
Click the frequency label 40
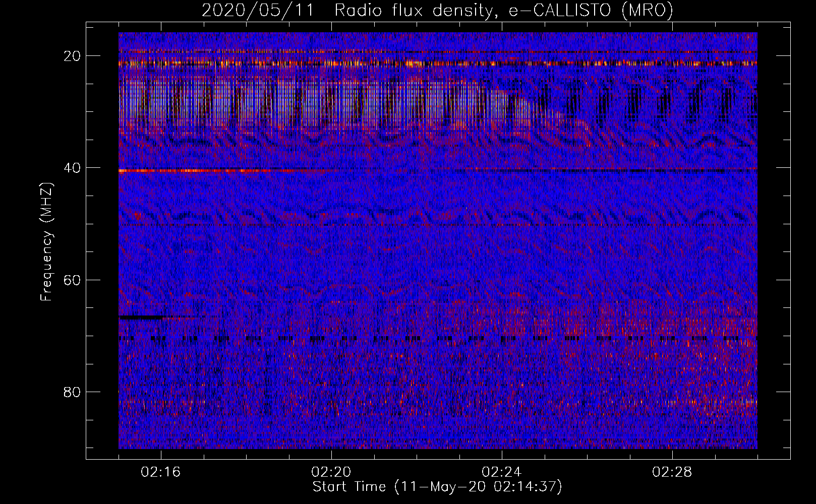73,168
